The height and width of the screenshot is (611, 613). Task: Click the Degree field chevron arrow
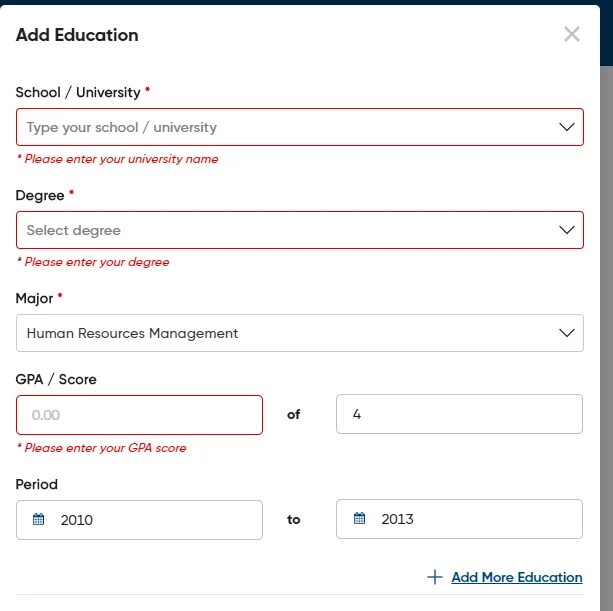(566, 230)
